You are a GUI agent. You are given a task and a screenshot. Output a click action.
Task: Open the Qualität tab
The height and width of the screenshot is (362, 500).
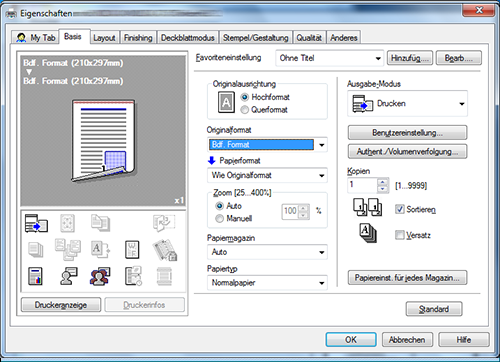click(309, 38)
